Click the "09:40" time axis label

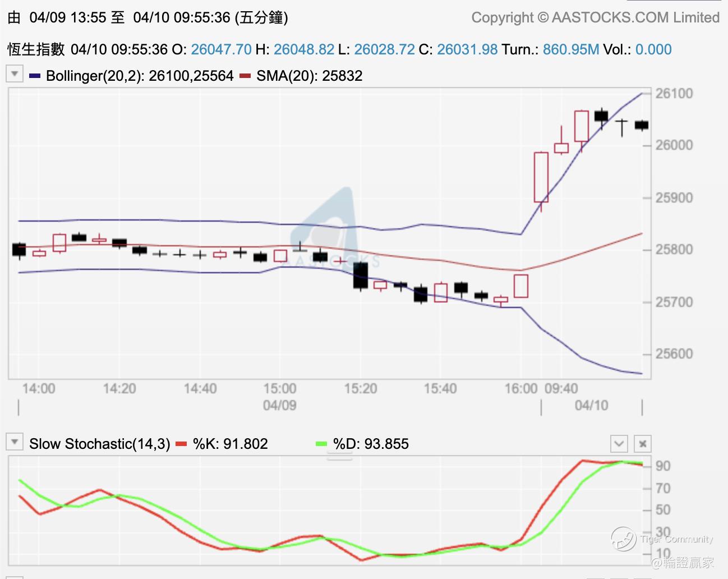coord(561,388)
